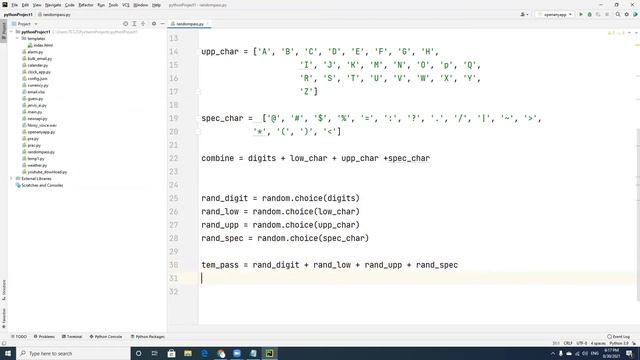Click the UTF-8 encoding in status bar

pyautogui.click(x=582, y=343)
